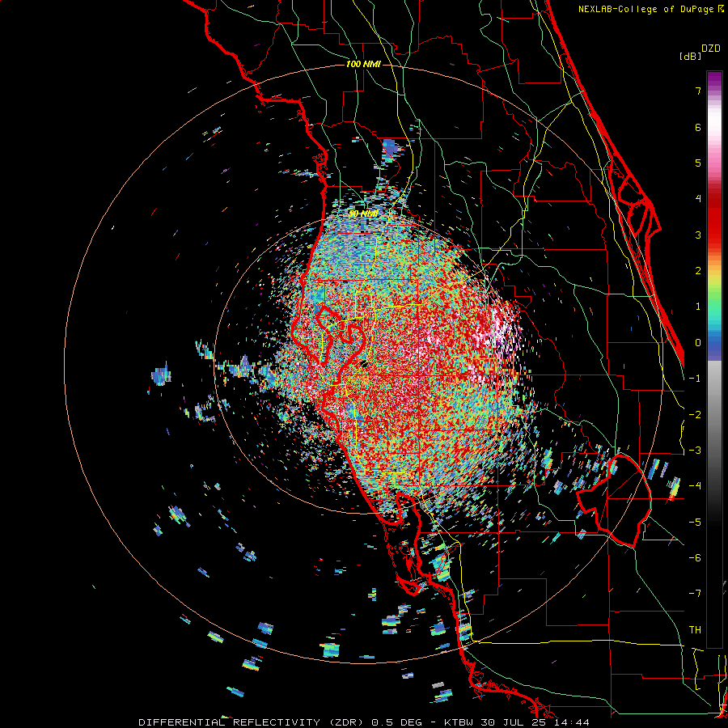Click the KTBW radar station identifier

459,722
